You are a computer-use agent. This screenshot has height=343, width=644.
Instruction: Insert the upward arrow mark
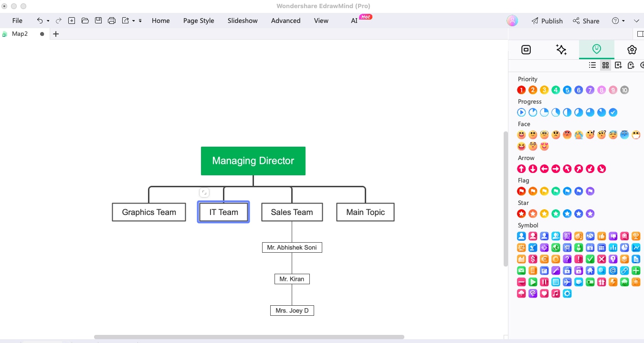[521, 169]
